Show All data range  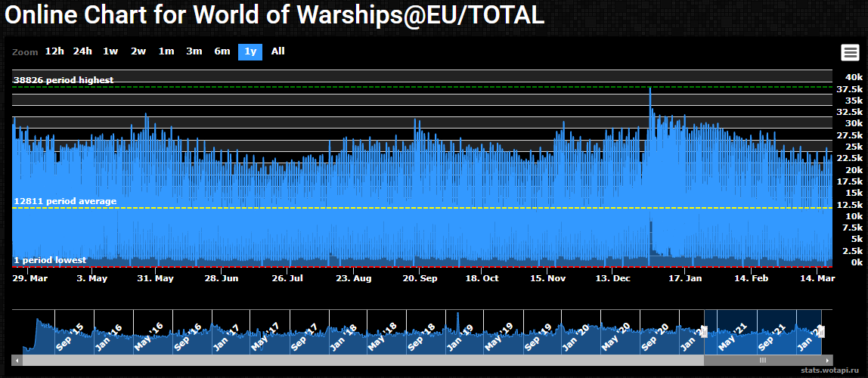(278, 51)
